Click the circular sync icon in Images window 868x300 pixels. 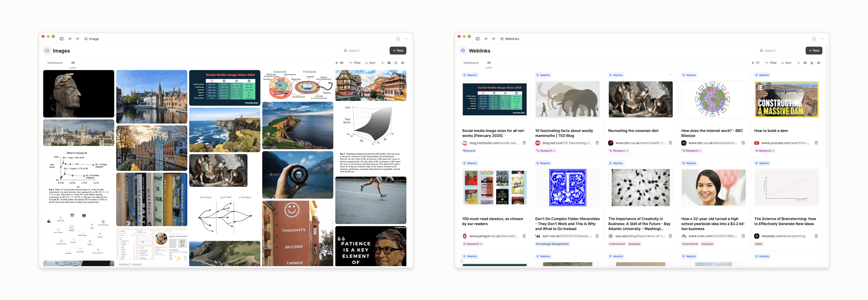398,39
